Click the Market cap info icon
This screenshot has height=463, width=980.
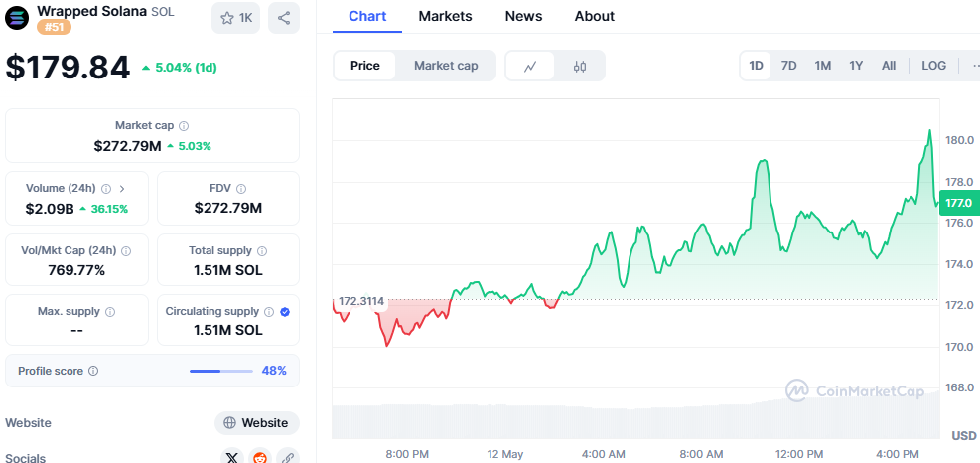coord(184,126)
